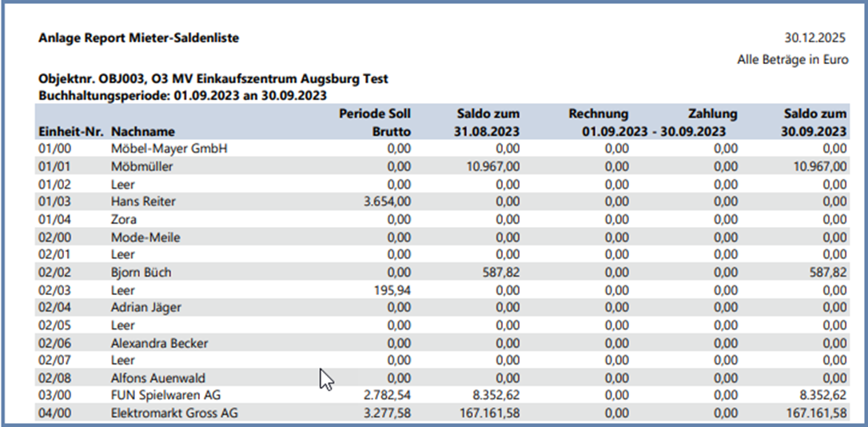Screen dimensions: 868x427
Task: Click the Nachname column header
Action: pos(143,131)
